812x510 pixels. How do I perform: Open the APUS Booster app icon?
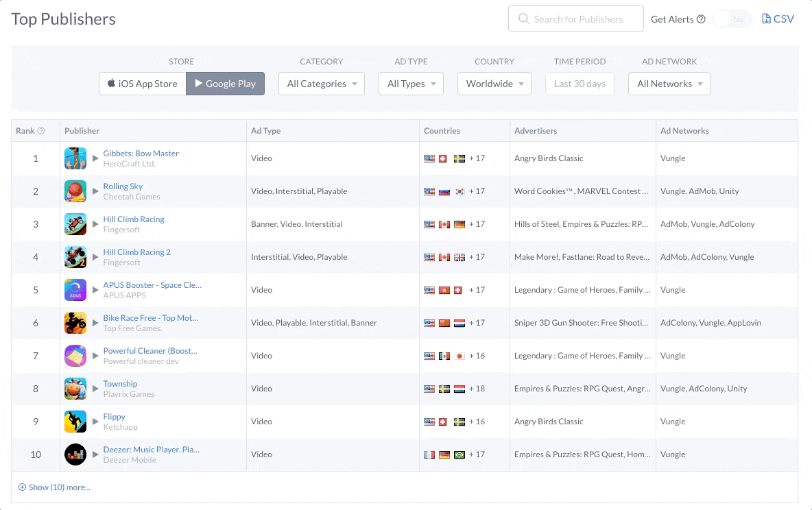tap(75, 290)
